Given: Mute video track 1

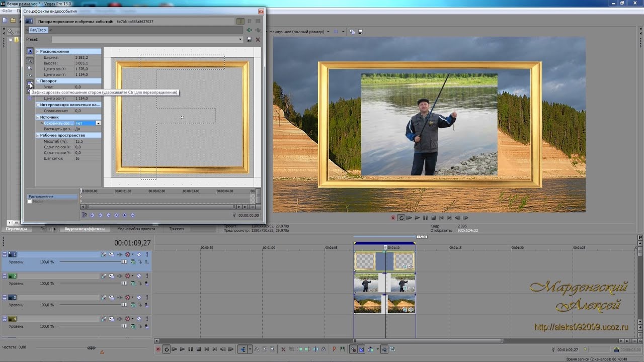Looking at the screenshot, I should click(139, 254).
